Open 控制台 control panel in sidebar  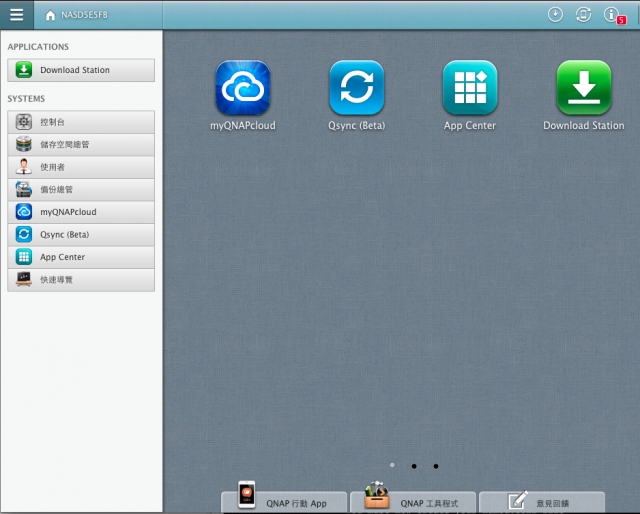tap(81, 122)
